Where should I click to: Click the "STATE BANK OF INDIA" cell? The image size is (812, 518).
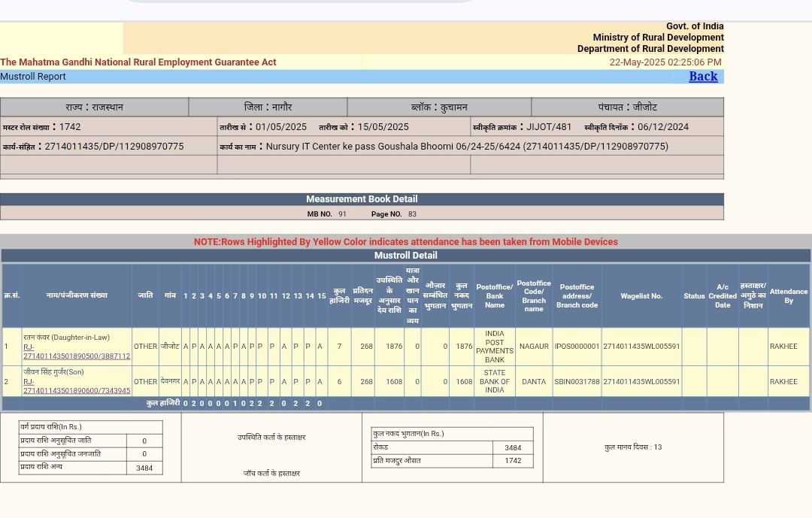[495, 381]
